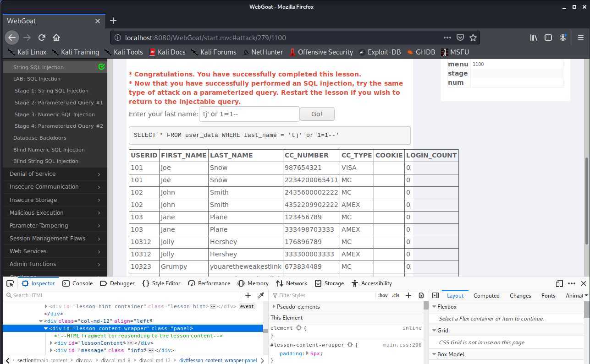590x364 pixels.
Task: Select the div.col-md-8 breadcrumb
Action: coord(116,360)
